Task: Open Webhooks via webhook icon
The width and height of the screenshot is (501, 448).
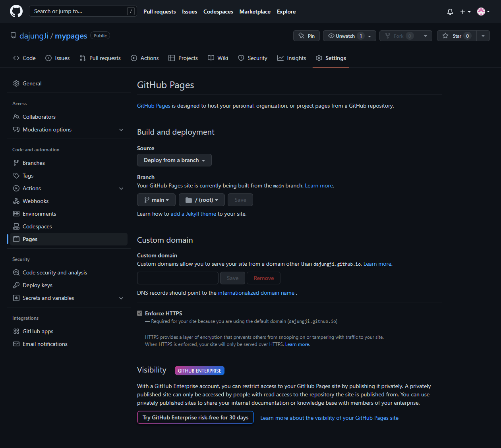Action: click(16, 201)
